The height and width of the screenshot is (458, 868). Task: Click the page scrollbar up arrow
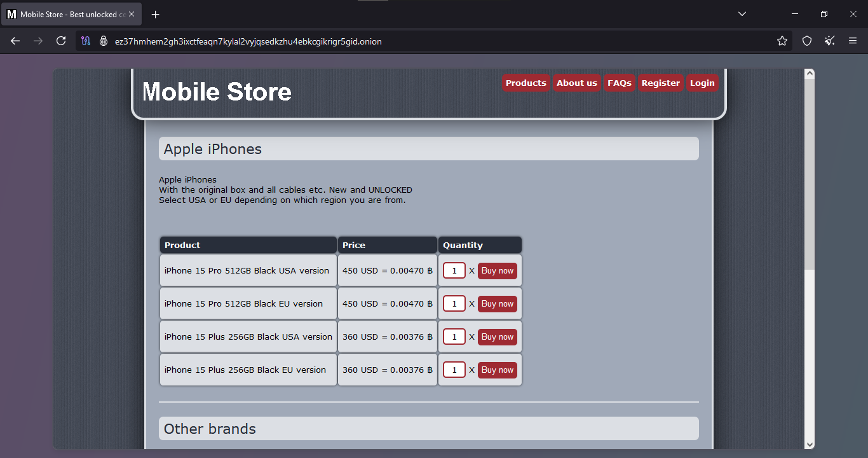[x=810, y=74]
